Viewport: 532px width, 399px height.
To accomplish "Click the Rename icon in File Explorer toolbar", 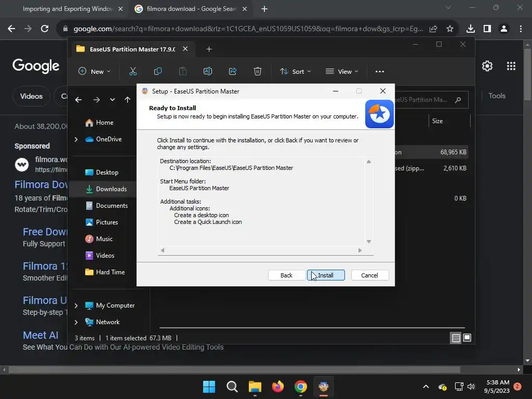I will pyautogui.click(x=208, y=71).
